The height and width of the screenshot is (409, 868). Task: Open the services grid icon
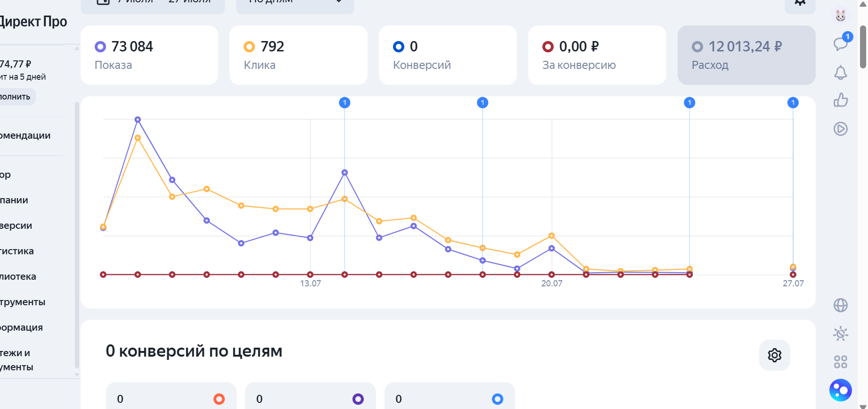(x=841, y=362)
